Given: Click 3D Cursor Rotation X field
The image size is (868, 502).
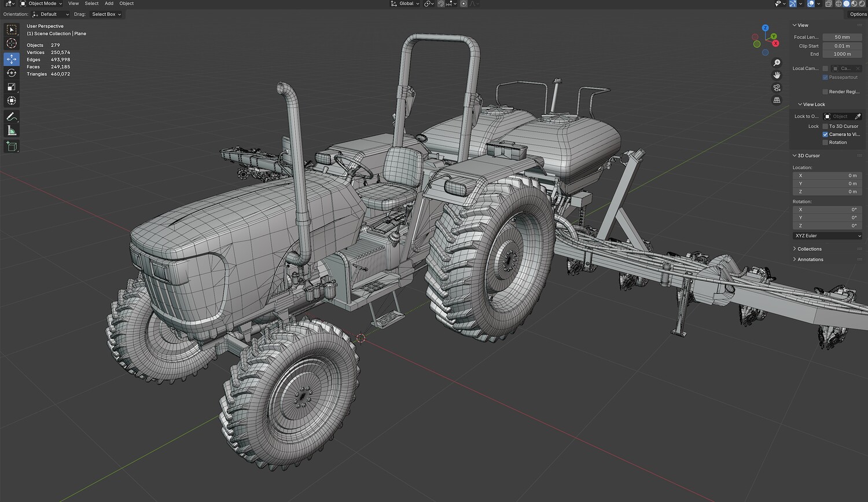Looking at the screenshot, I should 827,210.
